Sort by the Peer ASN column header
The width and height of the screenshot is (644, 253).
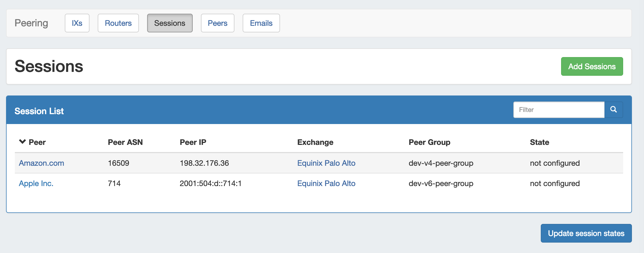(125, 142)
